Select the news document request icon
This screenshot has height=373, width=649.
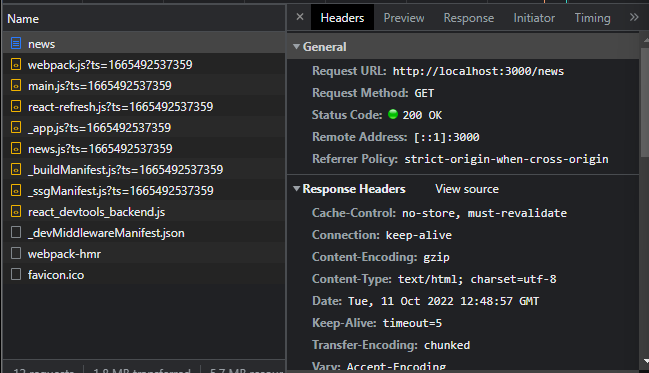pyautogui.click(x=16, y=43)
